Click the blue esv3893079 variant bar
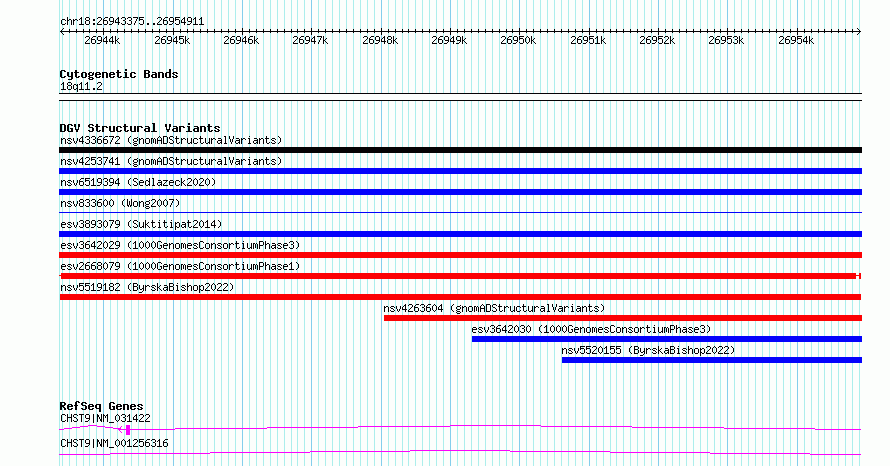The image size is (890, 466). coord(460,234)
